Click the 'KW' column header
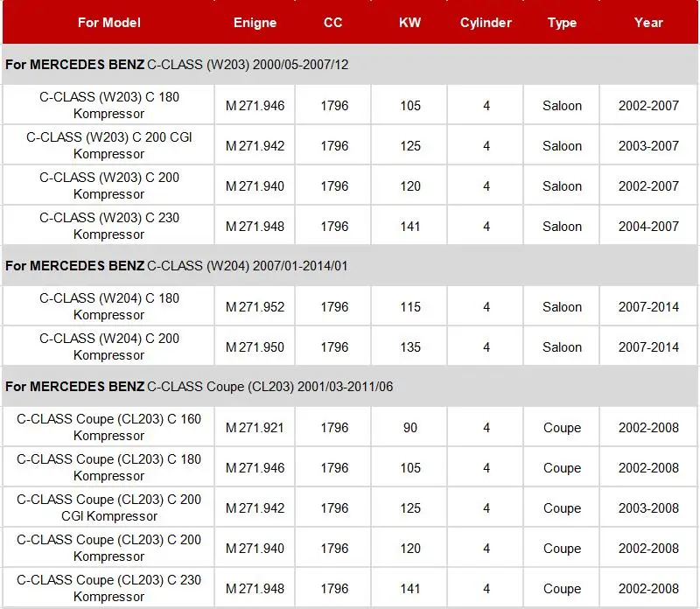The width and height of the screenshot is (700, 609). (x=409, y=23)
